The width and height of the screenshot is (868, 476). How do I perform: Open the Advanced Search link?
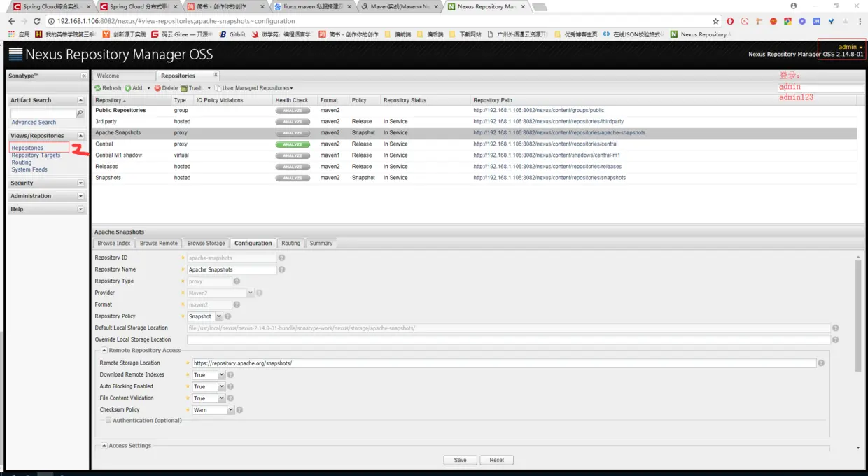point(34,122)
